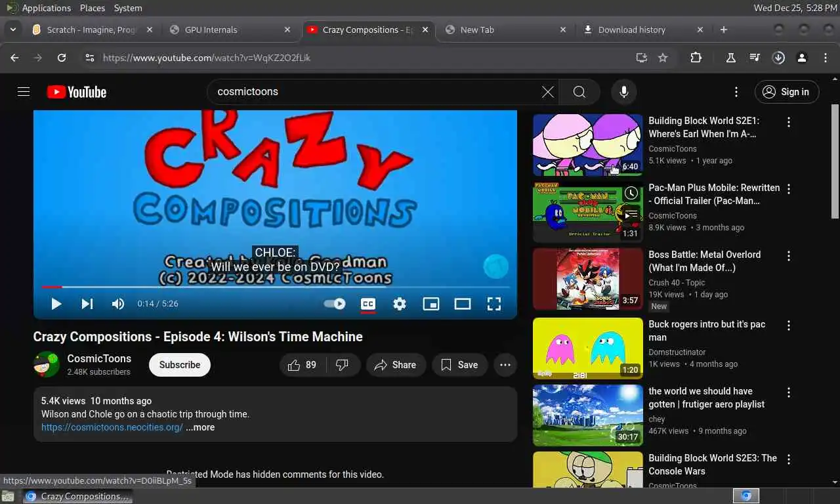Dislike this video
840x504 pixels.
[x=342, y=365]
